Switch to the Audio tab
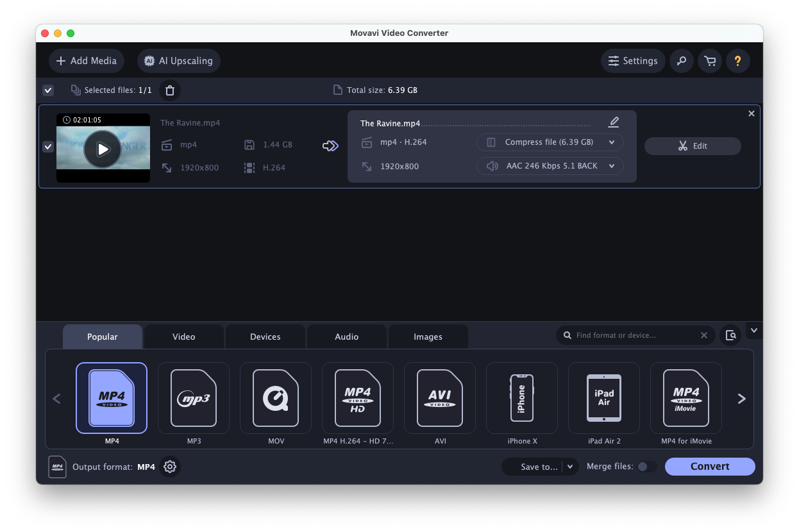 (x=347, y=337)
